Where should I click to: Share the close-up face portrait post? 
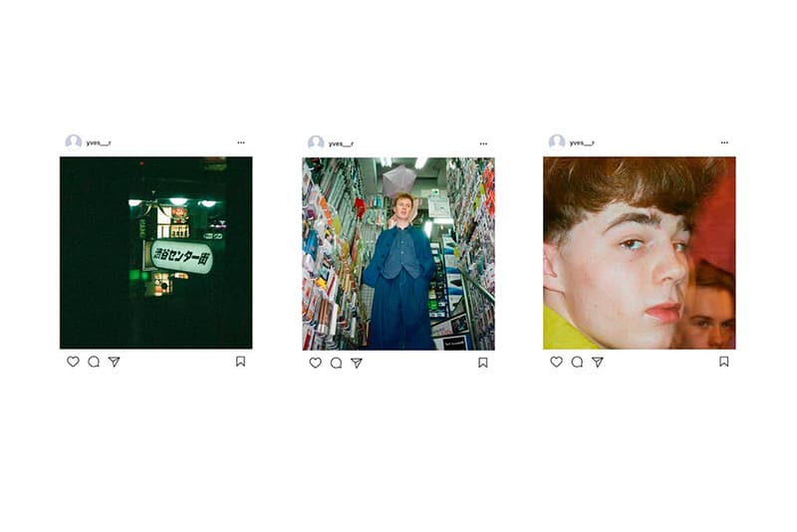[x=598, y=362]
